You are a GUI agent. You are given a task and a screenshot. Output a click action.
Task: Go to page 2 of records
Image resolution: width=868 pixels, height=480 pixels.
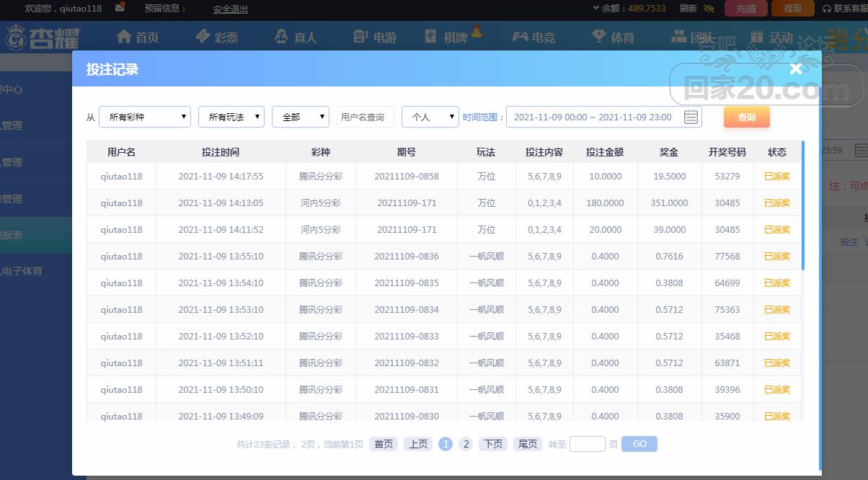(466, 444)
